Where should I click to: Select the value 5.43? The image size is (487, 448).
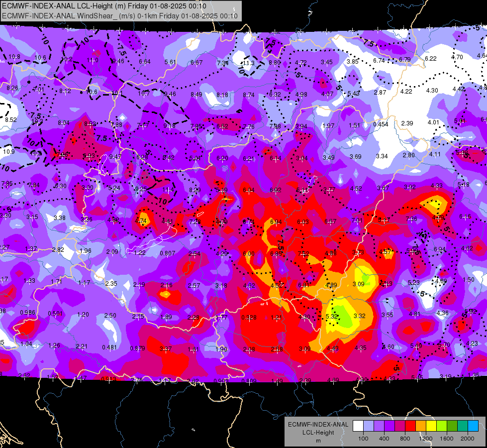pyautogui.click(x=354, y=93)
